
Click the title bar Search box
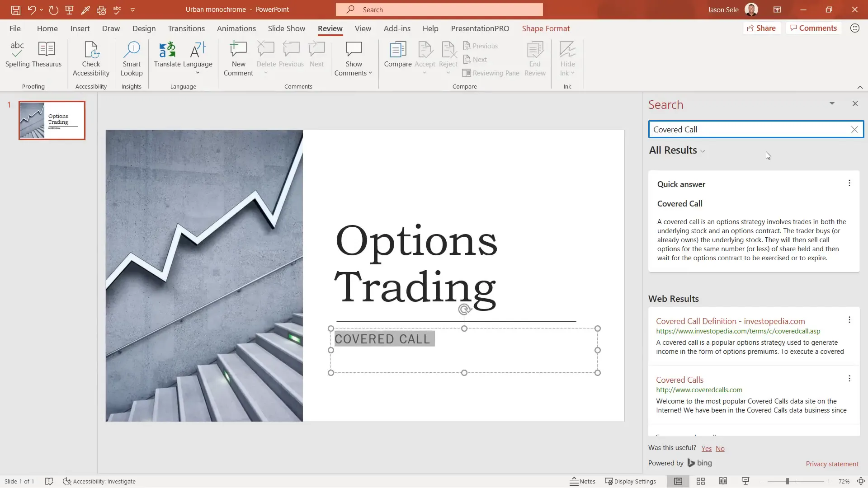pyautogui.click(x=439, y=9)
